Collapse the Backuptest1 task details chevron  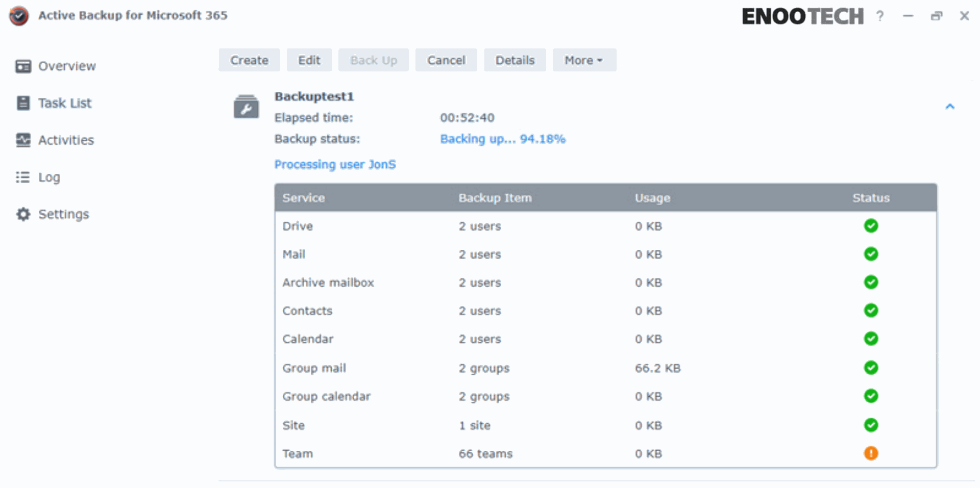[x=949, y=107]
